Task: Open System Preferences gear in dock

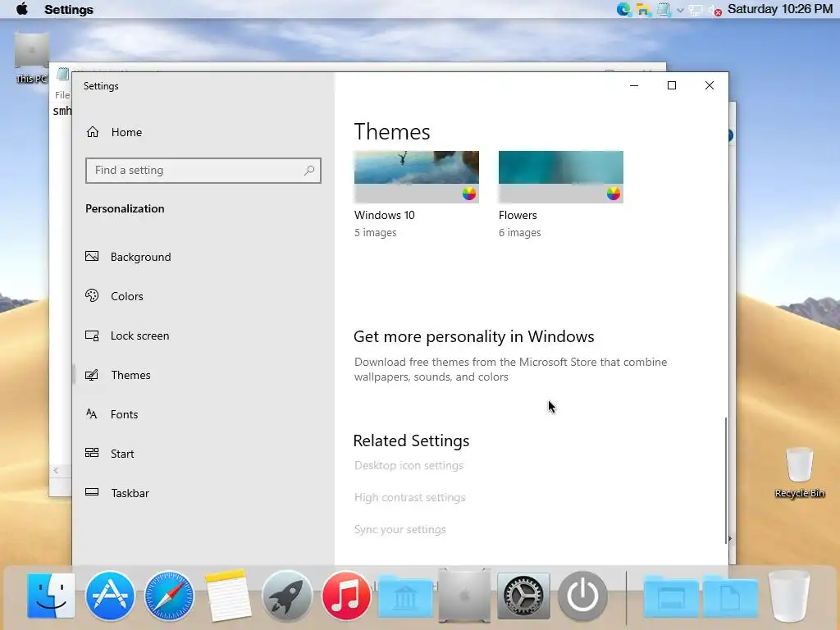Action: [x=523, y=596]
